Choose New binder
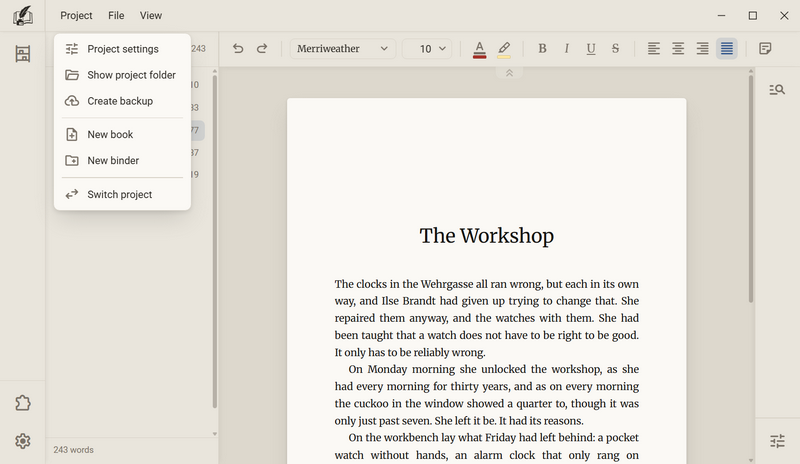 (x=122, y=160)
